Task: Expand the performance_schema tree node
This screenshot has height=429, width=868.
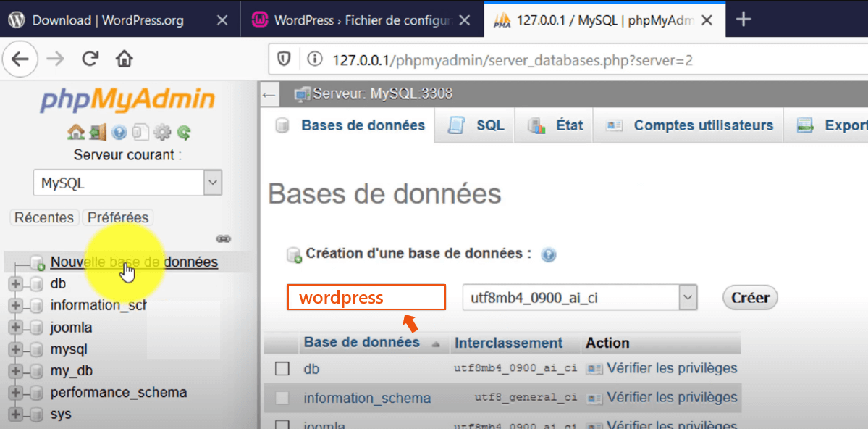Action: pyautogui.click(x=15, y=393)
